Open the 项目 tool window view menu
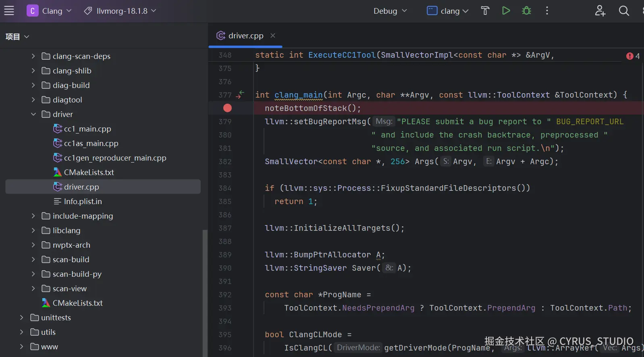The image size is (644, 357). click(17, 37)
